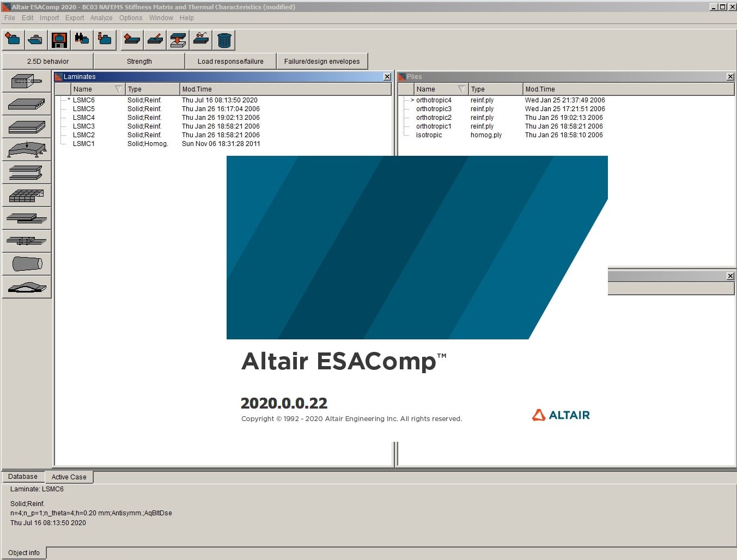Click the Failure/design envelopes button
The height and width of the screenshot is (560, 737).
coord(322,61)
